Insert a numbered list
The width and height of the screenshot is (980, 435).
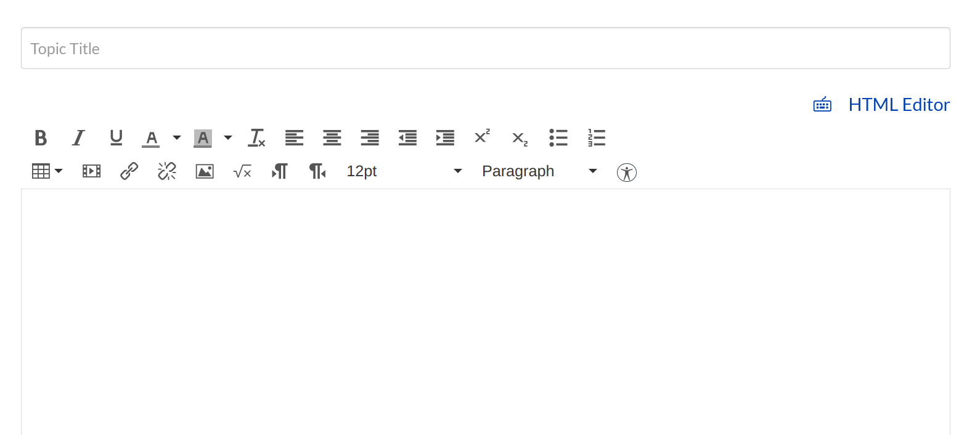pos(597,138)
